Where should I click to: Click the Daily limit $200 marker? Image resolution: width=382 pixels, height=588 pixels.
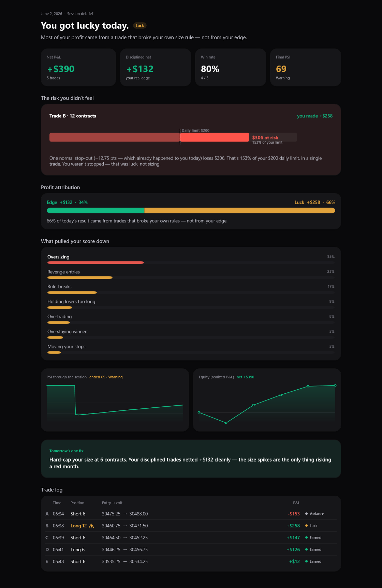coord(195,130)
